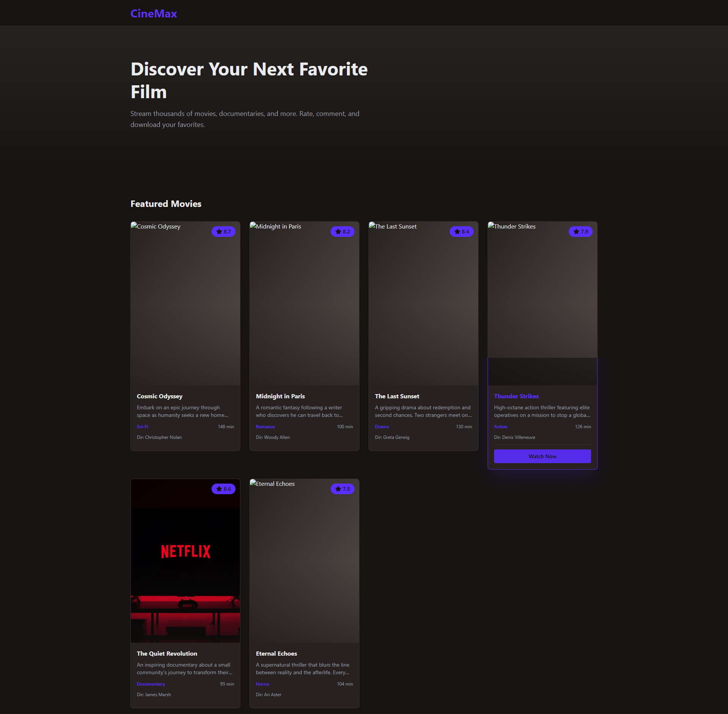The height and width of the screenshot is (714, 728).
Task: Select the Midnight in Paris poster
Action: [304, 303]
